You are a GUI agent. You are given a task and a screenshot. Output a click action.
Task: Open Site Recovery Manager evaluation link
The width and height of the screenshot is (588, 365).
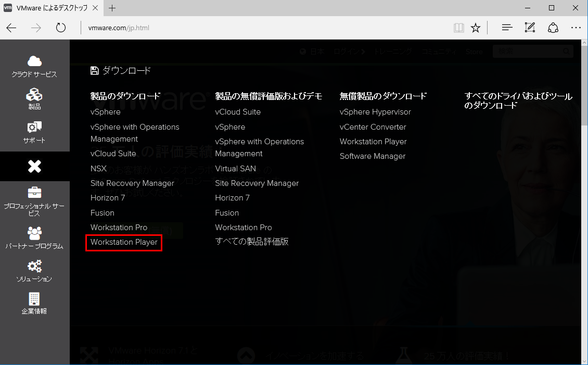(257, 183)
